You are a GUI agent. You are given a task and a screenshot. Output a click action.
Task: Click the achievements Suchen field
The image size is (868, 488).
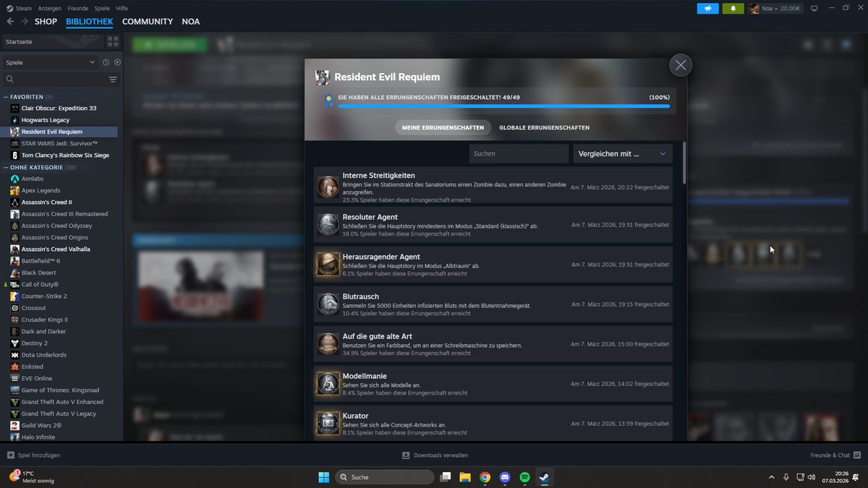(519, 153)
